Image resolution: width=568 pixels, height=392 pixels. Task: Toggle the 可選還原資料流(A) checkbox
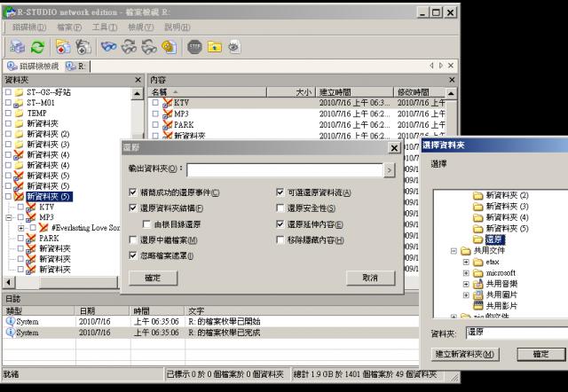pyautogui.click(x=280, y=192)
